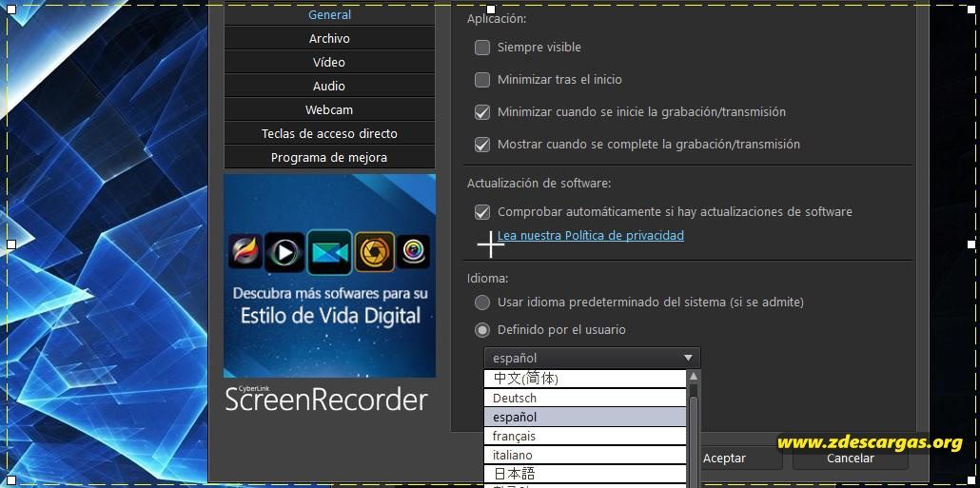The height and width of the screenshot is (488, 980).
Task: Click the language list scrollbar thumb
Action: click(x=693, y=440)
